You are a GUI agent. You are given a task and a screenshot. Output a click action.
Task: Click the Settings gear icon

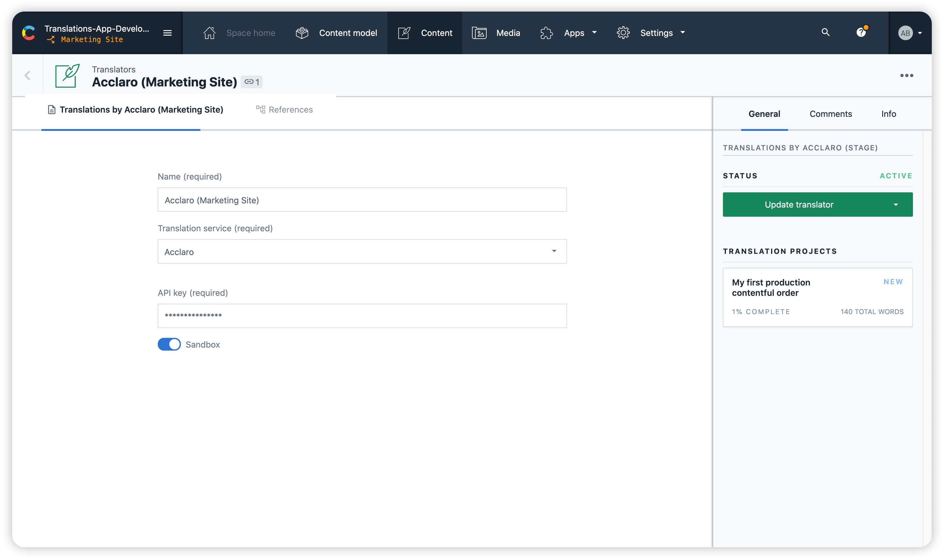pyautogui.click(x=623, y=33)
